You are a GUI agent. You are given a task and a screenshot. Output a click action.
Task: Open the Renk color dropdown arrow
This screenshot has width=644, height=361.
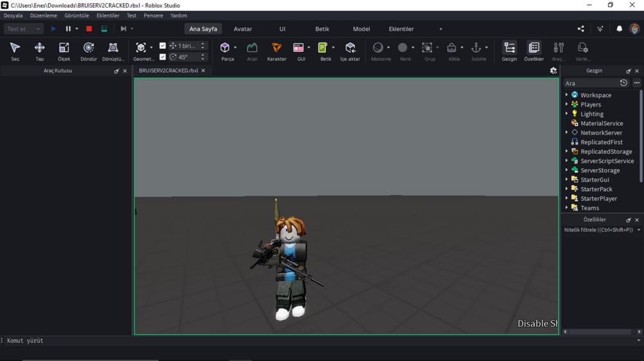(x=413, y=48)
